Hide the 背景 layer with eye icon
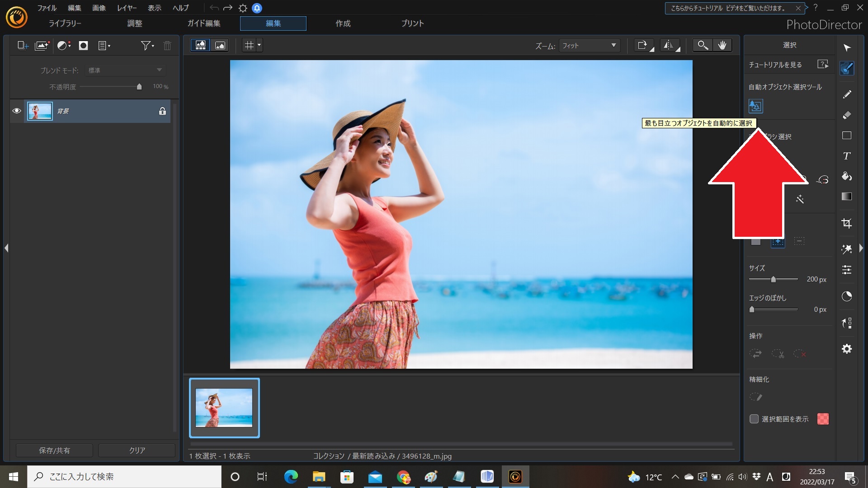Viewport: 868px width, 488px height. point(17,111)
